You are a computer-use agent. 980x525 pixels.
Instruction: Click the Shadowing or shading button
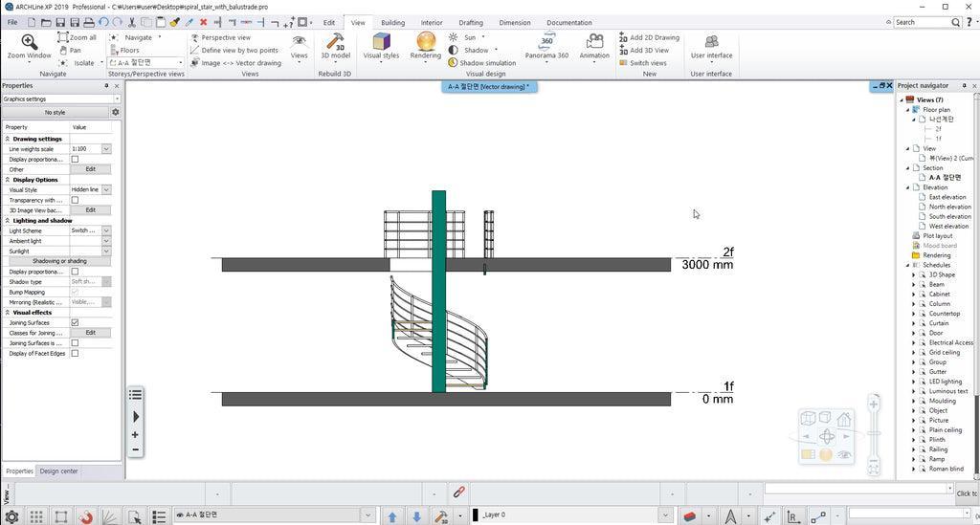[60, 261]
